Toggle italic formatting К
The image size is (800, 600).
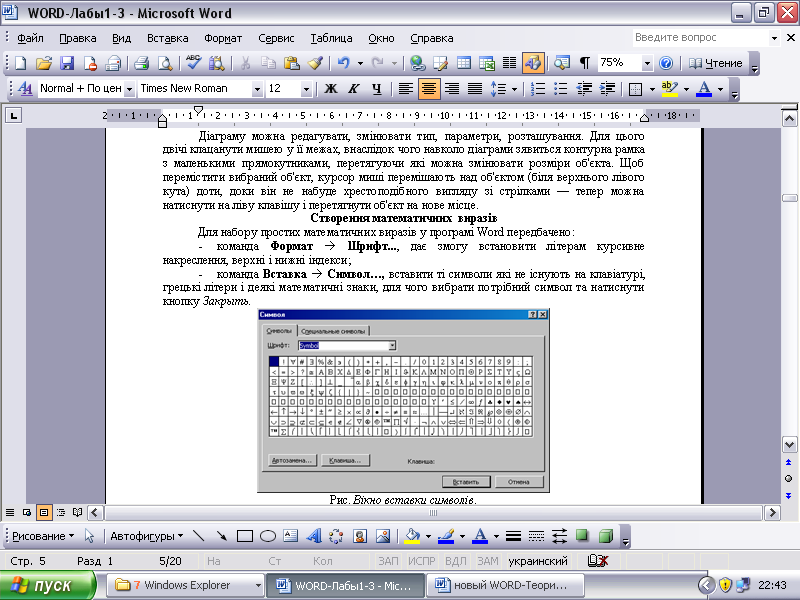click(x=353, y=89)
